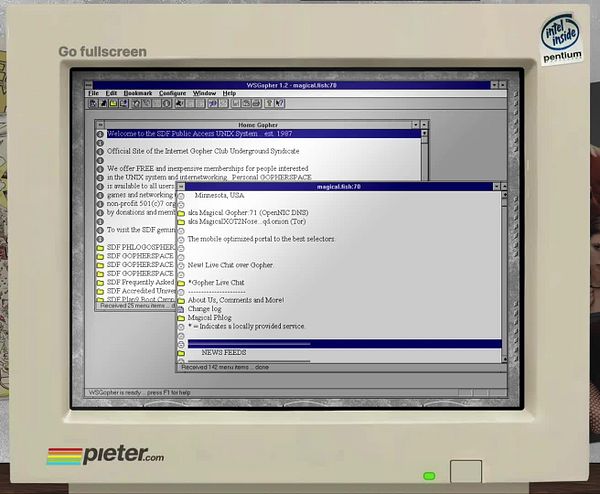The height and width of the screenshot is (494, 600).
Task: Click the Home Gopher window title bar
Action: point(258,125)
